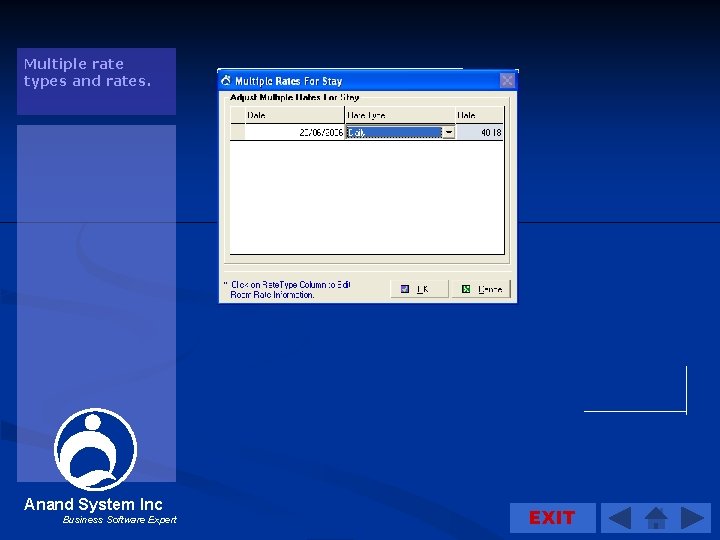Select the highlighted Daily rate type cell
Image resolution: width=720 pixels, height=540 pixels.
point(394,133)
